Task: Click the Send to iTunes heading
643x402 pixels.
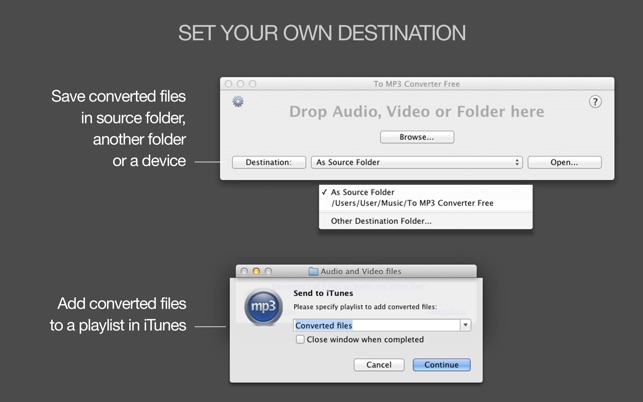Action: (323, 293)
